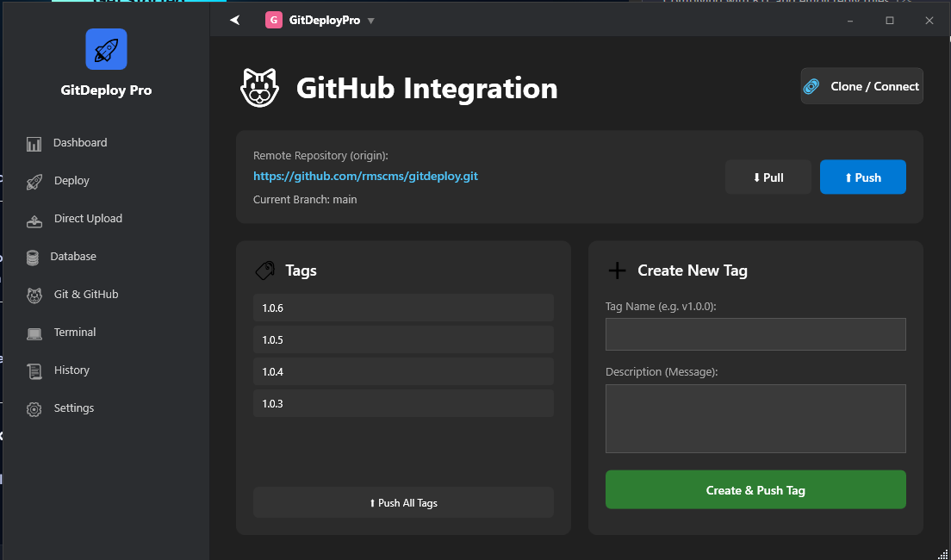Screen dimensions: 951x560
Task: Push All Tags to remote
Action: [403, 502]
